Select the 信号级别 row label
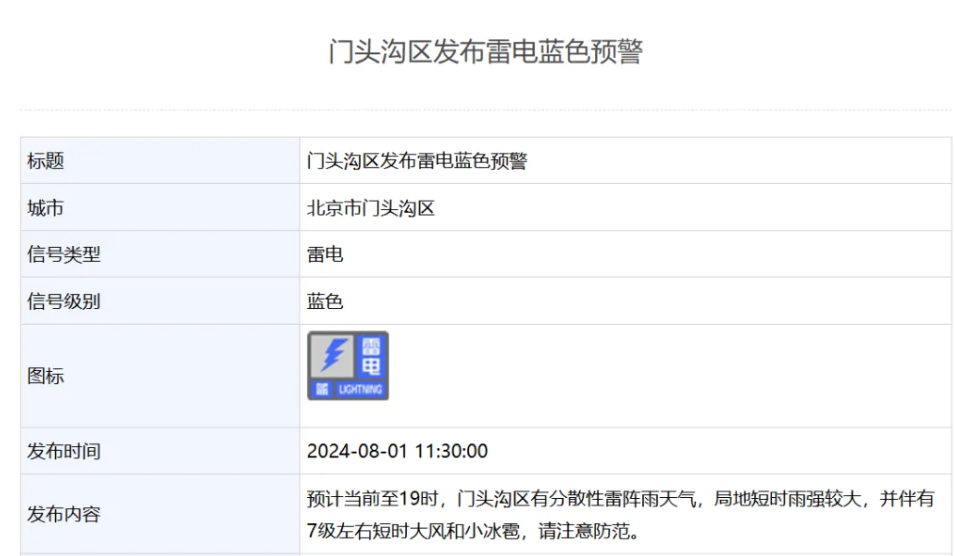The height and width of the screenshot is (556, 955). [64, 301]
